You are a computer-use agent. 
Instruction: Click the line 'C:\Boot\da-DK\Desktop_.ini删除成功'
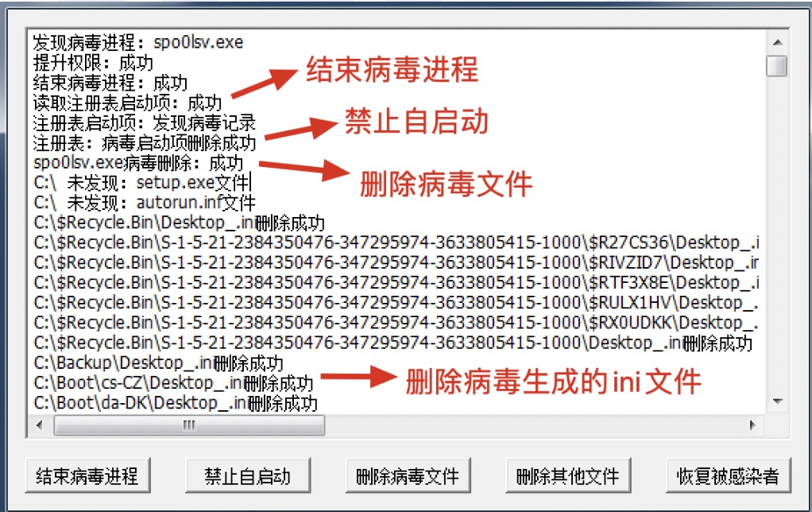coord(176,402)
